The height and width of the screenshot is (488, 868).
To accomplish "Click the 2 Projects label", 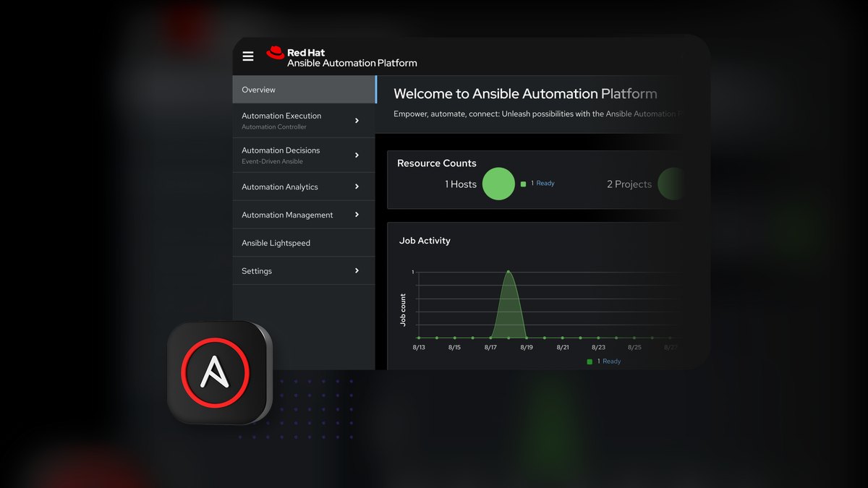I will (x=629, y=184).
